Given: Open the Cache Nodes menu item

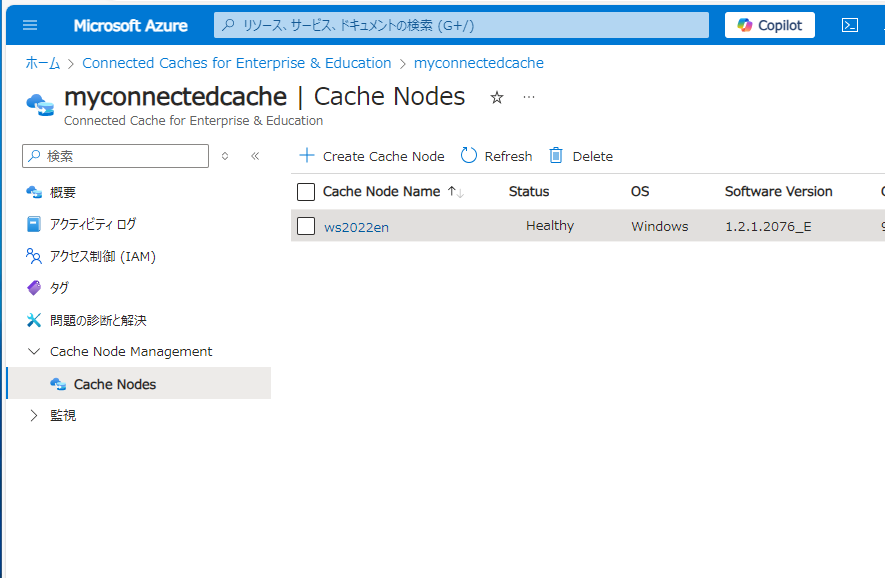Looking at the screenshot, I should [x=114, y=383].
